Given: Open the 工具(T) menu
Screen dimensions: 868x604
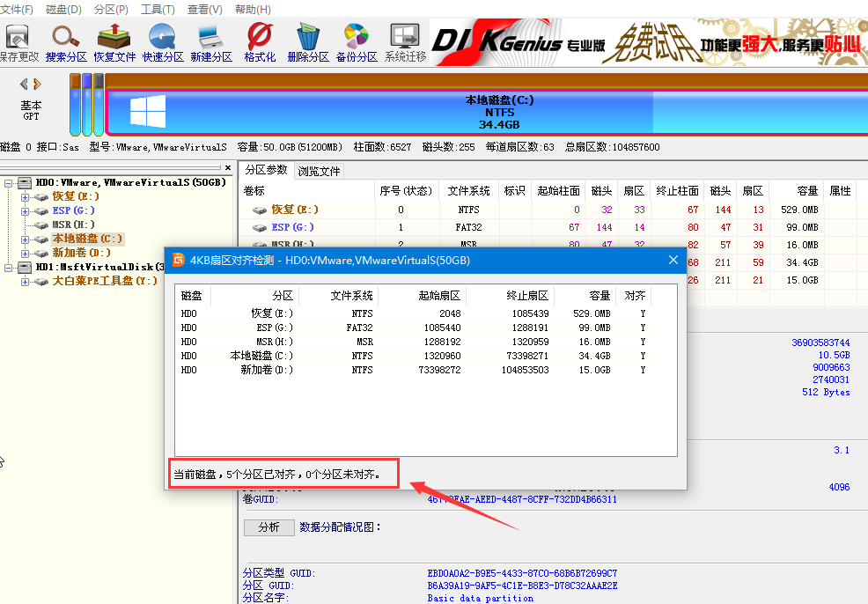Looking at the screenshot, I should click(x=158, y=10).
